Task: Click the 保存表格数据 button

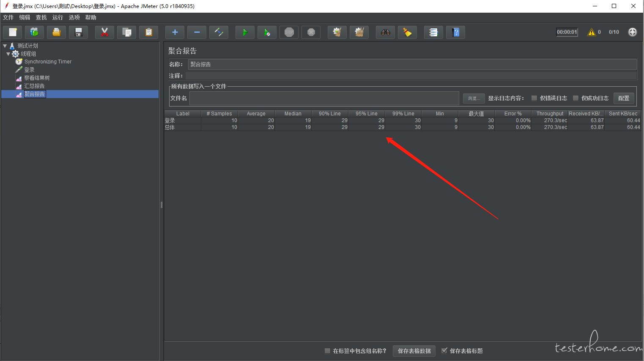Action: coord(414,351)
